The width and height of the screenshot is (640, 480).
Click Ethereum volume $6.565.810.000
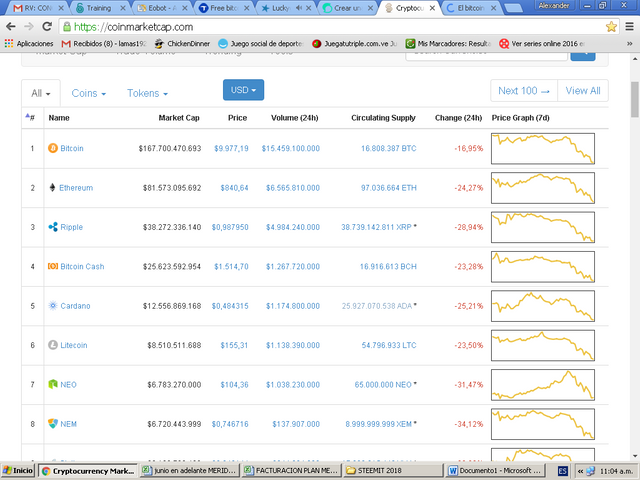pyautogui.click(x=293, y=188)
